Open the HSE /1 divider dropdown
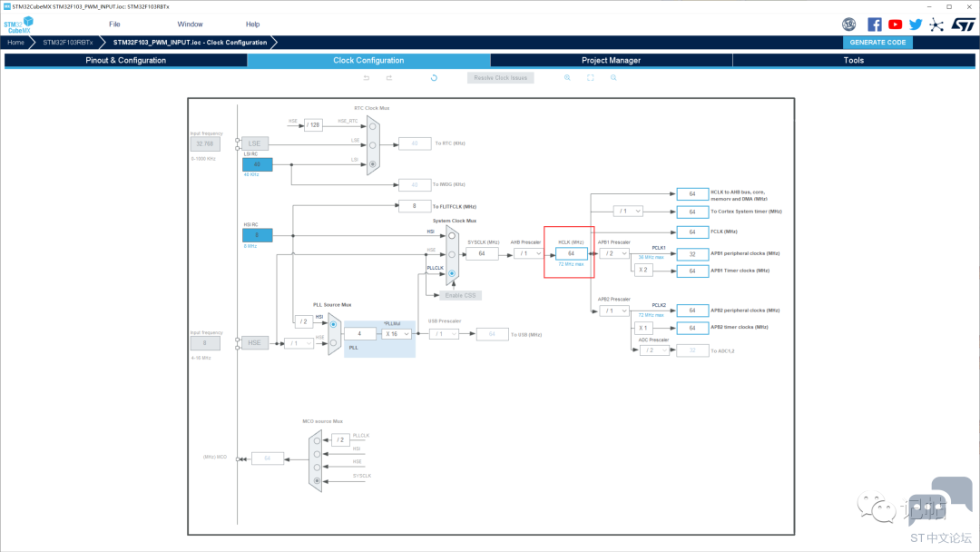The height and width of the screenshot is (552, 980). tap(299, 343)
